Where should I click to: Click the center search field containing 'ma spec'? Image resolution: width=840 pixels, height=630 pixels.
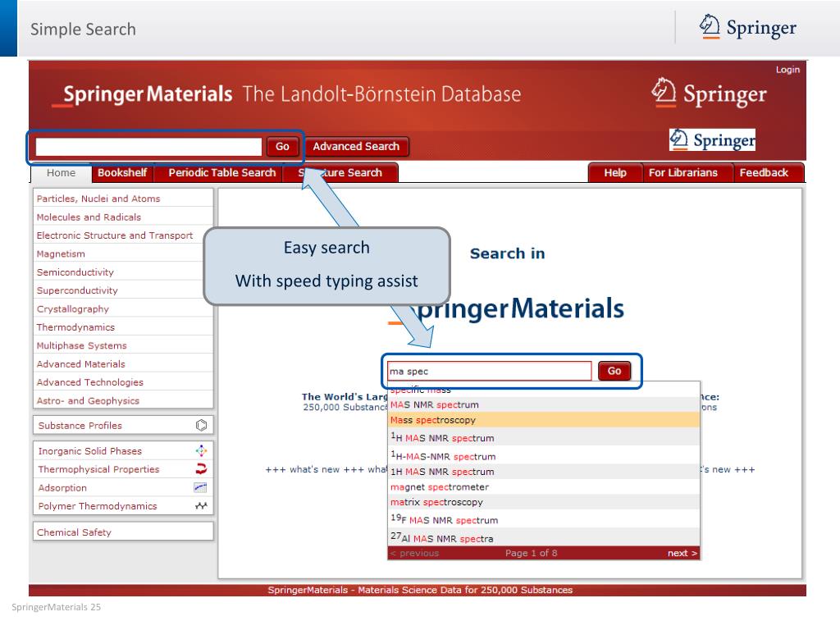[489, 372]
